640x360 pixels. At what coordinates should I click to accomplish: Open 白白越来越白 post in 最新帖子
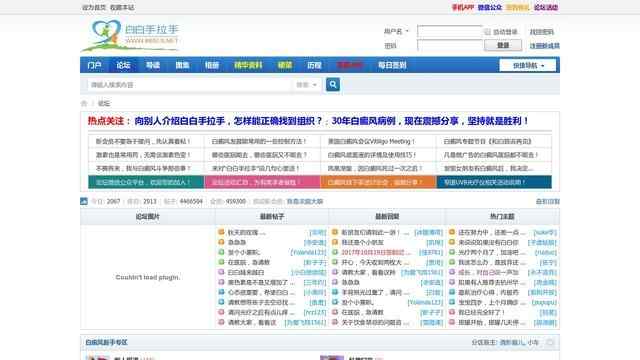click(x=246, y=272)
